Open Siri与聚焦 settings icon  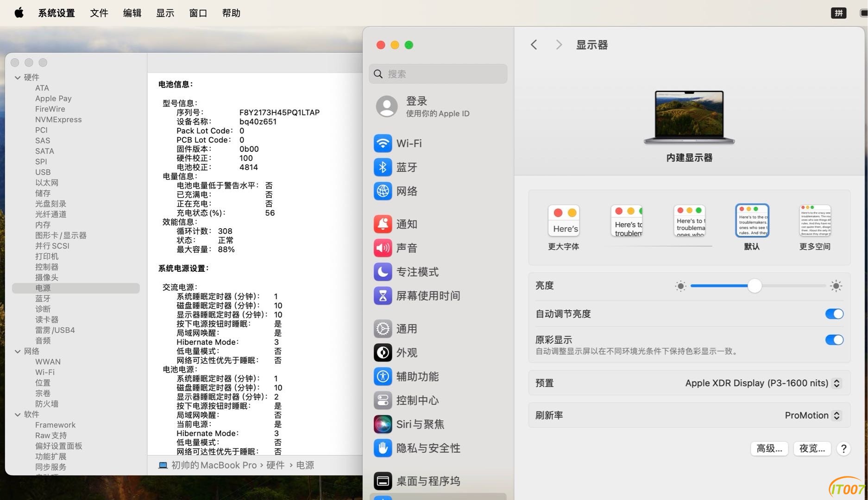[x=383, y=424]
